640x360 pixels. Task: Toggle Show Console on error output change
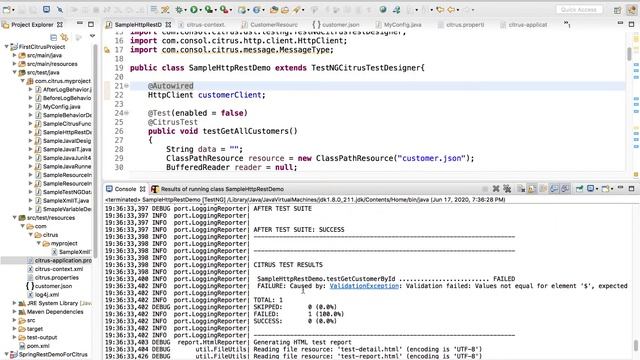pos(565,189)
